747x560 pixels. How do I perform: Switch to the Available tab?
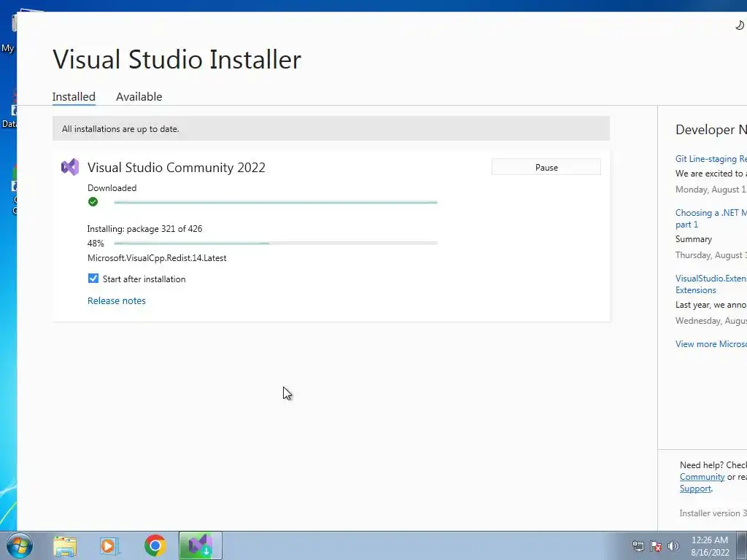coord(139,97)
